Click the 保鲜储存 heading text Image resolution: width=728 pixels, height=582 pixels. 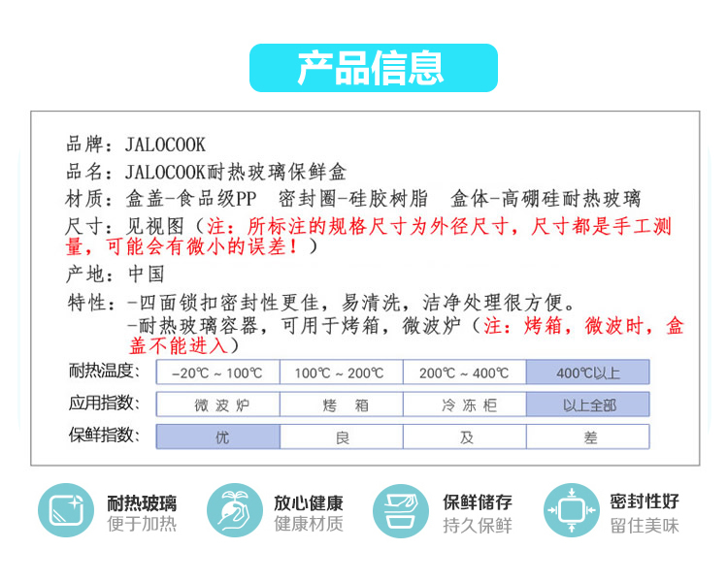click(478, 501)
